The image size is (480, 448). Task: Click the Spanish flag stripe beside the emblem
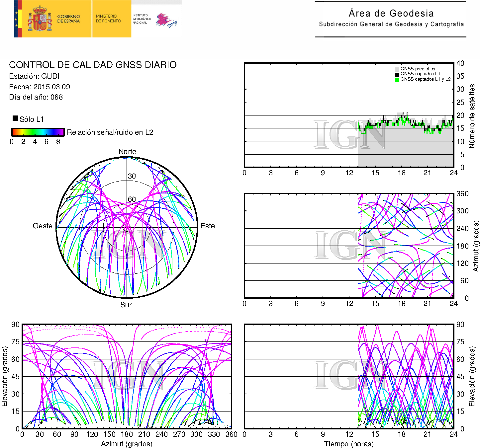tap(18, 19)
